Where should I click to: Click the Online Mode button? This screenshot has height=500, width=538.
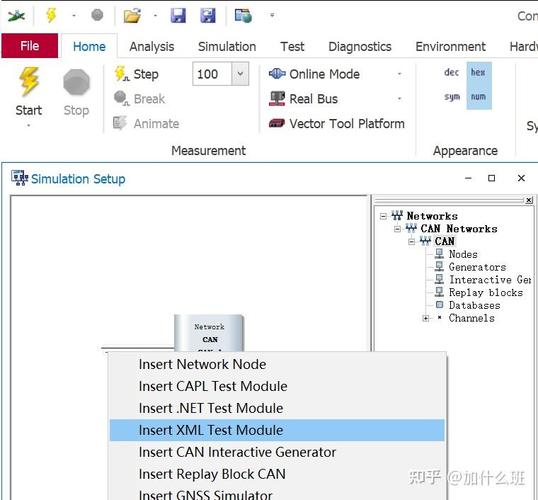click(x=314, y=74)
